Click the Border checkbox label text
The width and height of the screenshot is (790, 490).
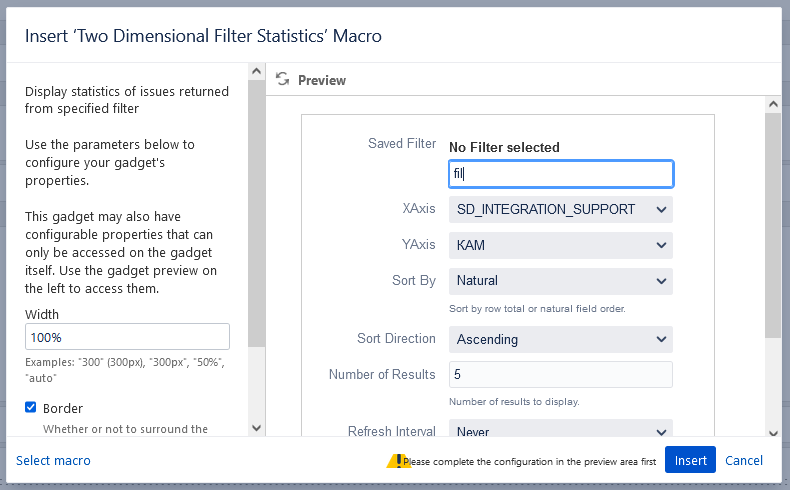tap(63, 408)
